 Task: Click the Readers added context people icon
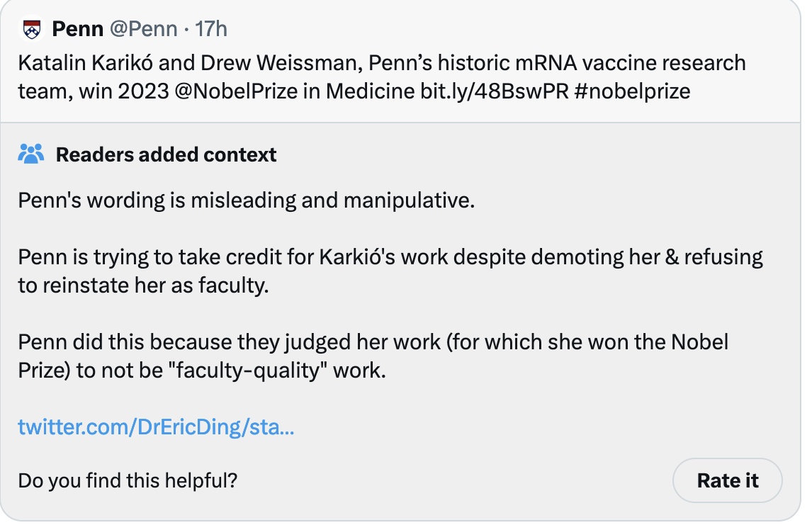pyautogui.click(x=31, y=154)
